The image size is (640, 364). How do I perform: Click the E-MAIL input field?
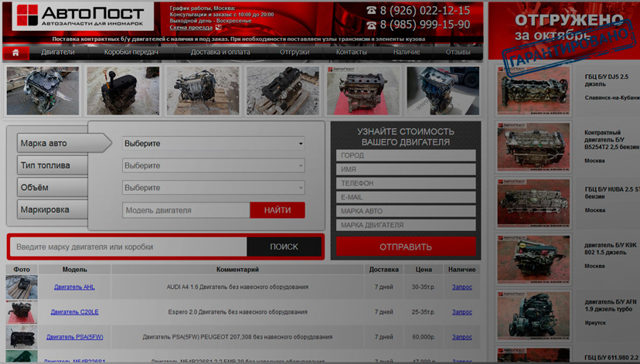click(406, 197)
